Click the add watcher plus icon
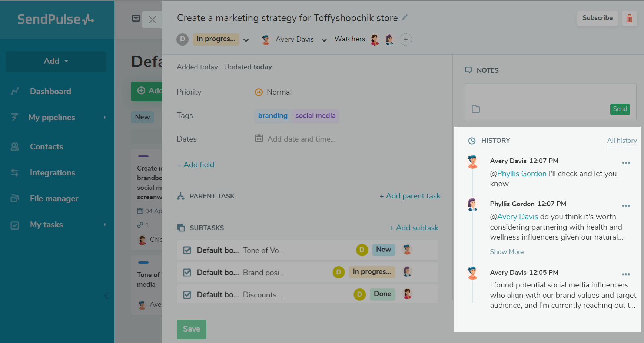Screen dimensions: 644x343 [406, 40]
